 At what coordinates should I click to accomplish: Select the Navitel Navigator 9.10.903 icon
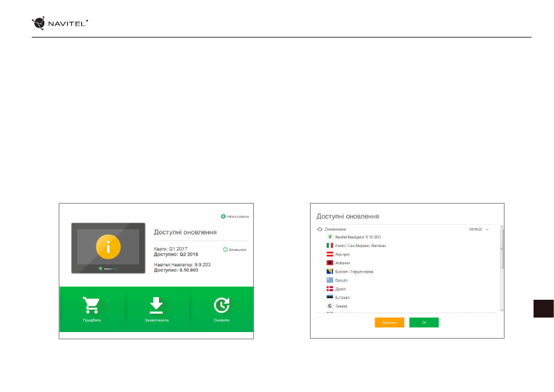point(330,237)
